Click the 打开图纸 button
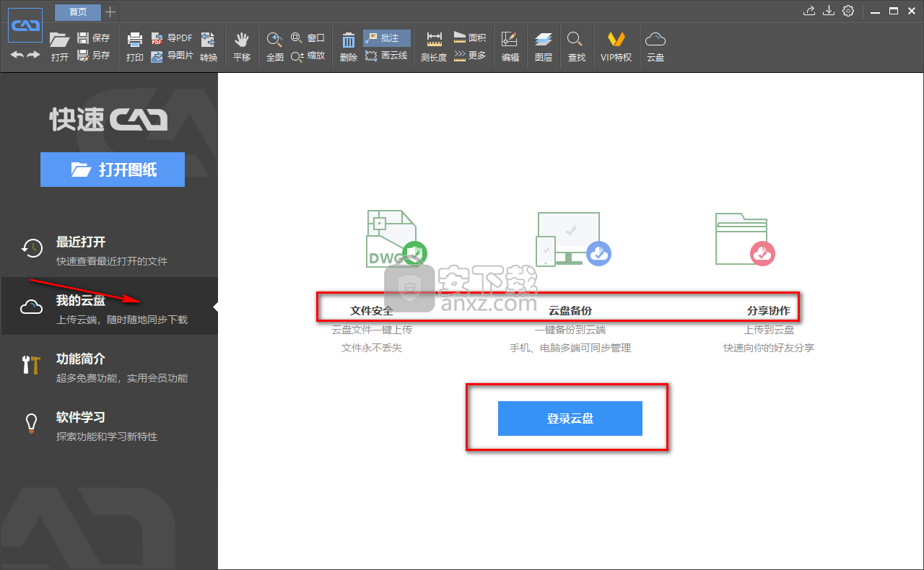Viewport: 924px width, 570px height. pyautogui.click(x=113, y=170)
